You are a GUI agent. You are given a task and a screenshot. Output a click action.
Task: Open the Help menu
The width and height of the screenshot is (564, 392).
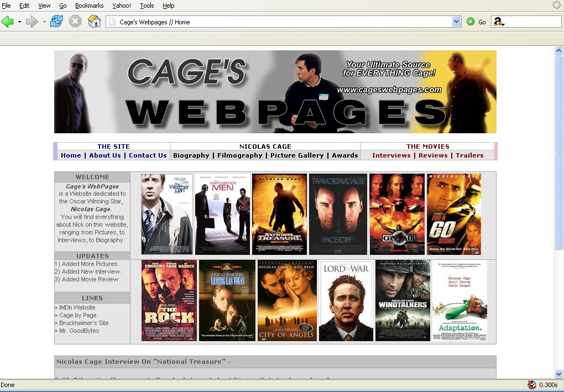pos(168,6)
